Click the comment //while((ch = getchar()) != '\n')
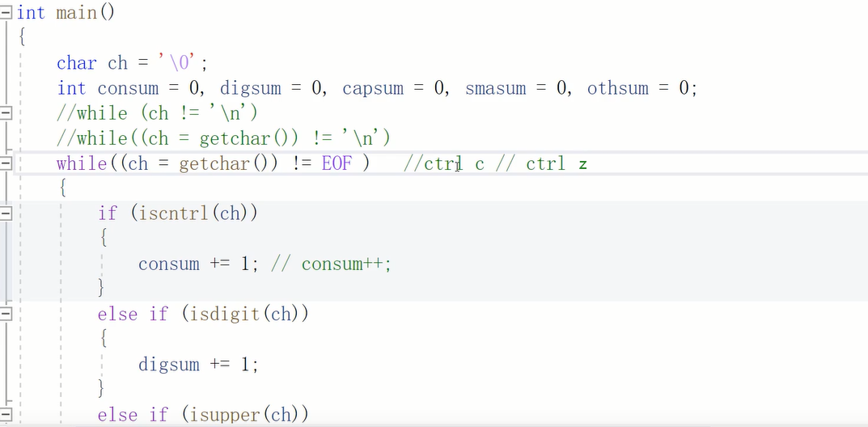Viewport: 868px width, 427px height. (x=223, y=138)
